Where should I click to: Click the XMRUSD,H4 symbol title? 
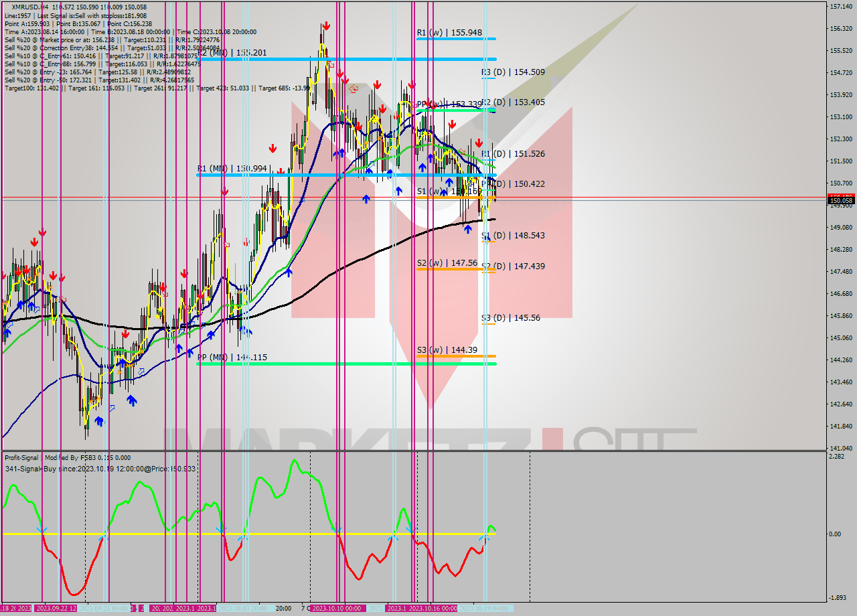point(31,7)
